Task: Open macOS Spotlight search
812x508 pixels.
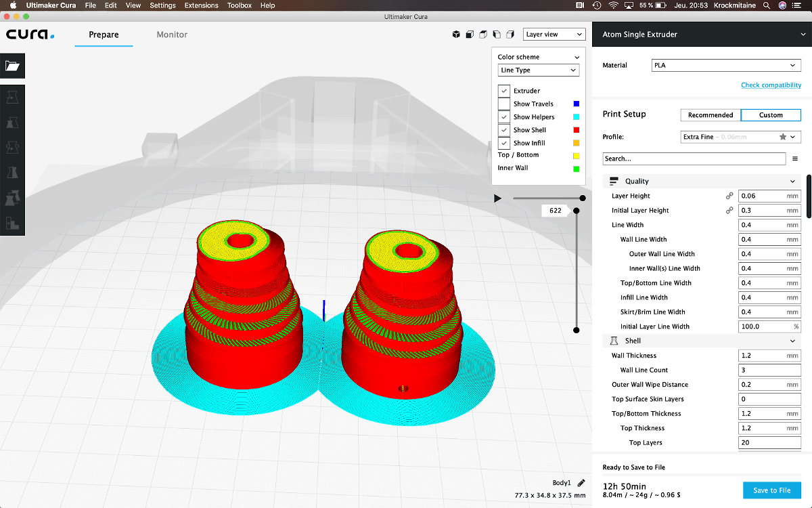Action: coord(767,5)
